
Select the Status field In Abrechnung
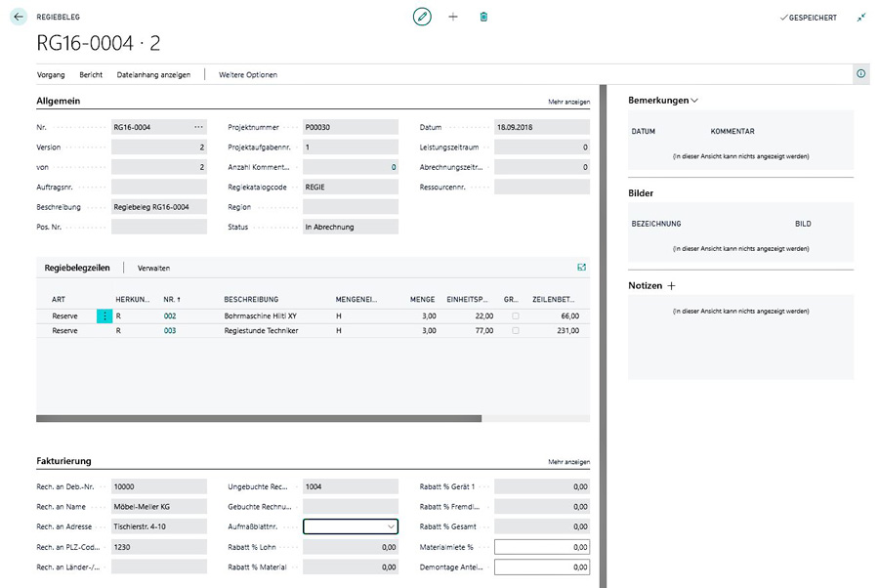tap(351, 227)
